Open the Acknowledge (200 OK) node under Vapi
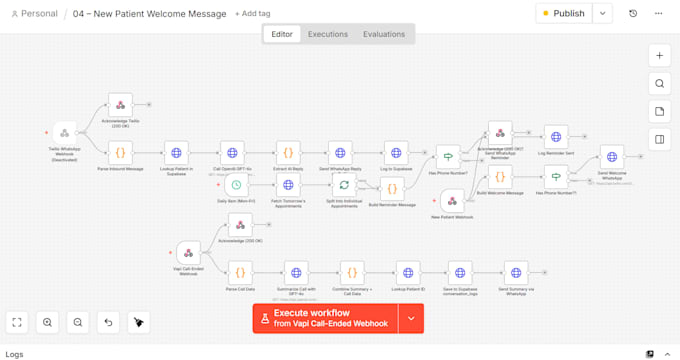This screenshot has height=360, width=680. coord(240,225)
